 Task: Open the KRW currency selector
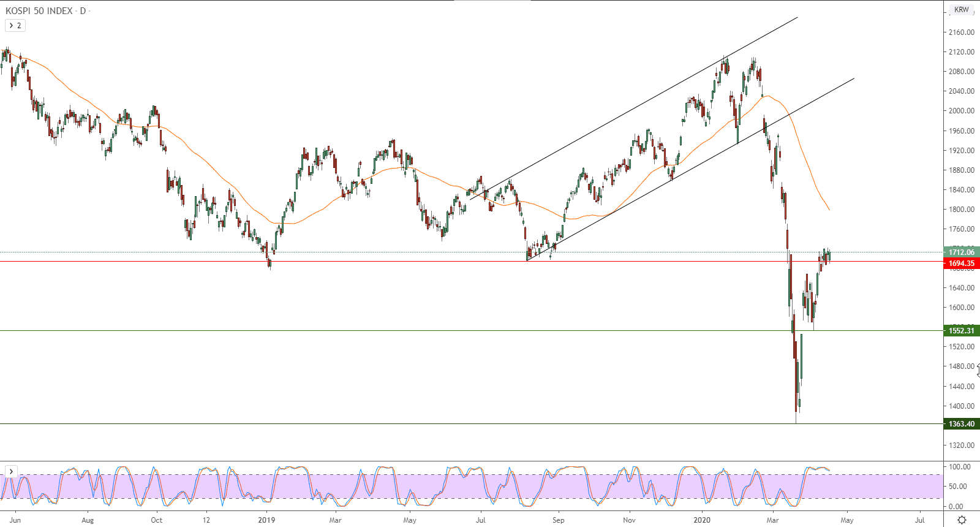(962, 10)
